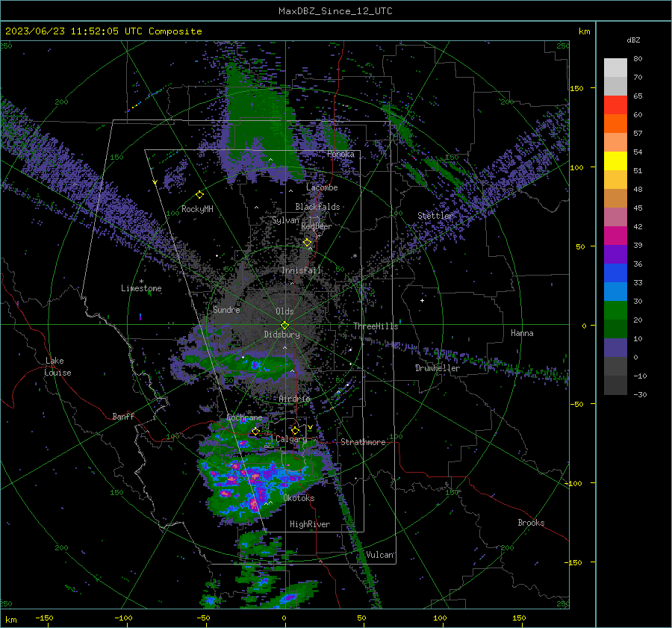
Task: Click the purple 39-36 dBZ legend swatch
Action: click(x=615, y=254)
